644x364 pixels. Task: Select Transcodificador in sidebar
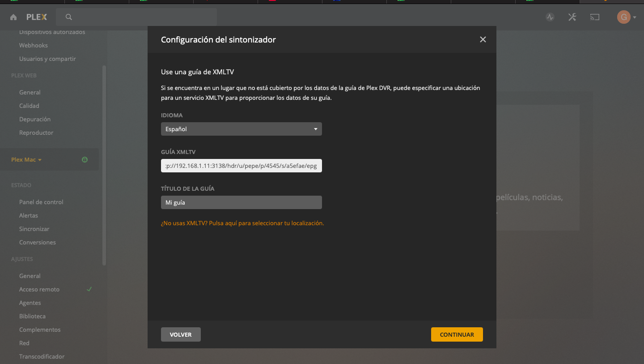click(42, 357)
